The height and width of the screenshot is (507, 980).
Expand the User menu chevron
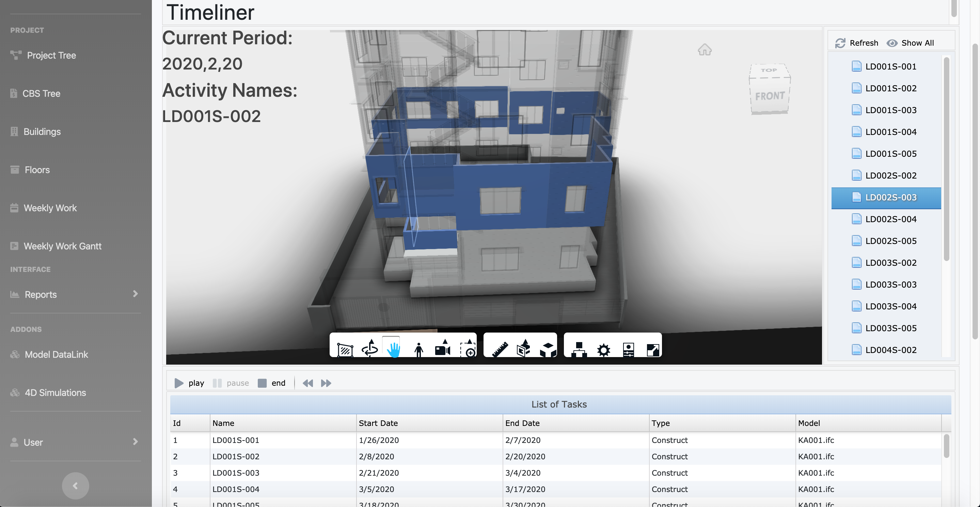(136, 442)
